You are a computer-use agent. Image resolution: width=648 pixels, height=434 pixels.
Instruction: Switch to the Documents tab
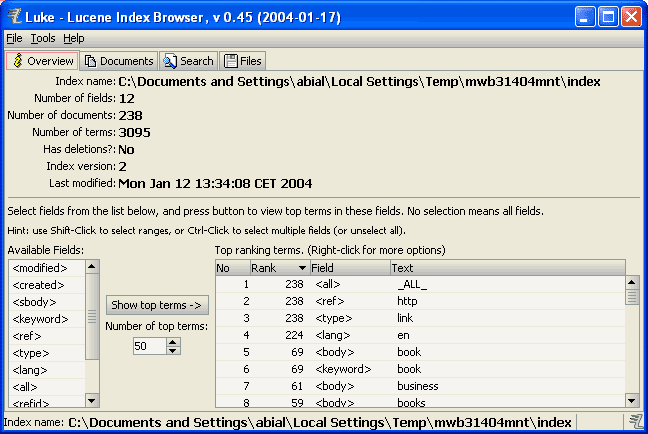[x=119, y=61]
